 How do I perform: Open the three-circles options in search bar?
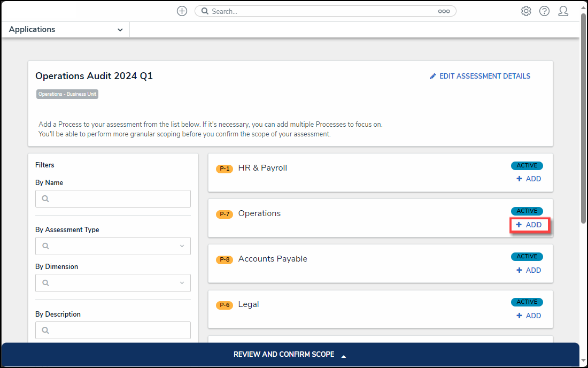click(444, 11)
